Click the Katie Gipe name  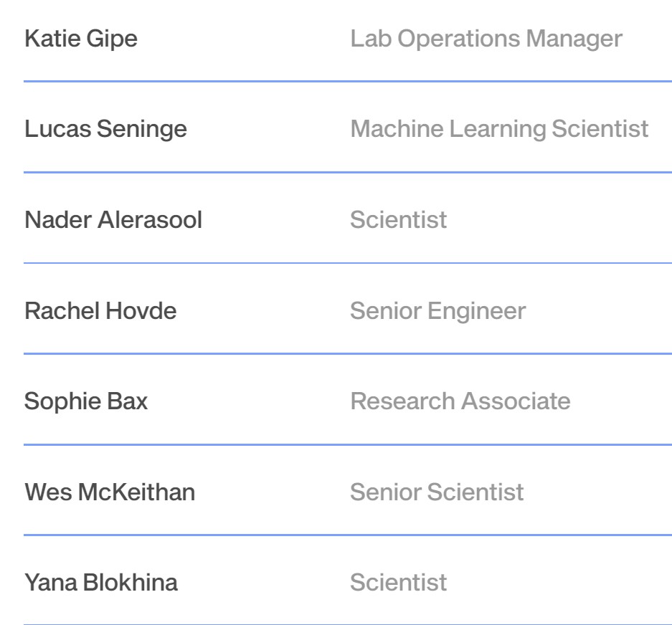click(x=81, y=39)
